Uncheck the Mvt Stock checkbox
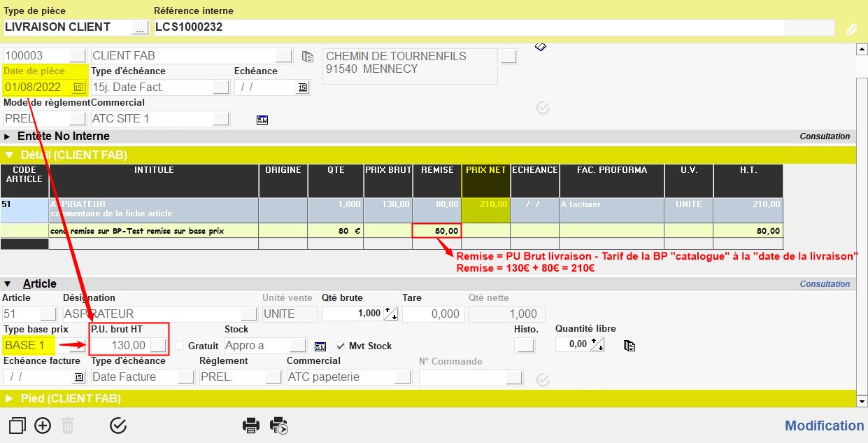The image size is (868, 443). 341,346
